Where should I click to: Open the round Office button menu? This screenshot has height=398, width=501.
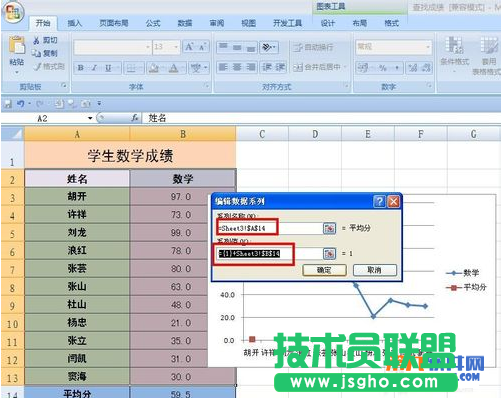tap(13, 13)
